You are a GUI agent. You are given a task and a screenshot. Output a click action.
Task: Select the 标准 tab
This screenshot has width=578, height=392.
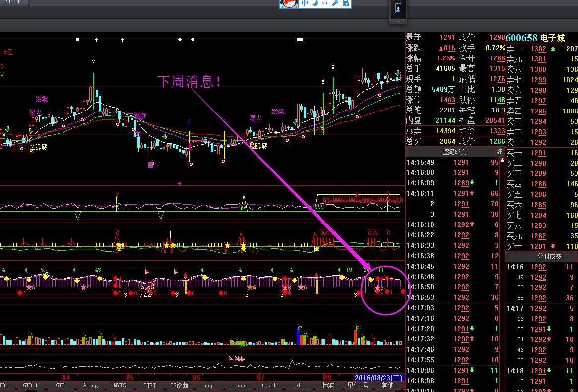[x=328, y=385]
